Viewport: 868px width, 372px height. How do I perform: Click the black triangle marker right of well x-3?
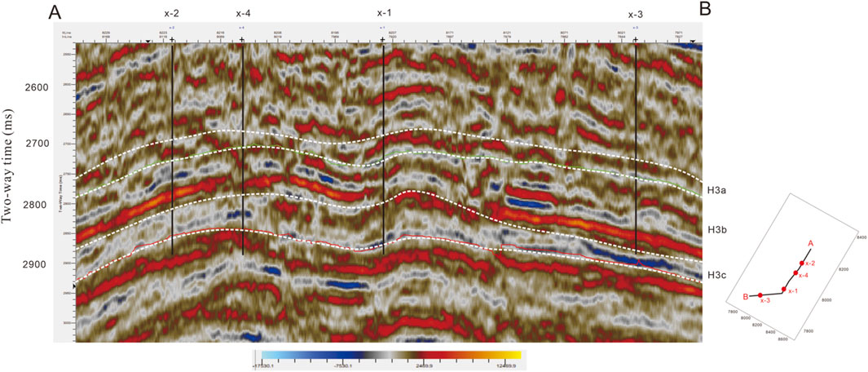click(x=692, y=42)
